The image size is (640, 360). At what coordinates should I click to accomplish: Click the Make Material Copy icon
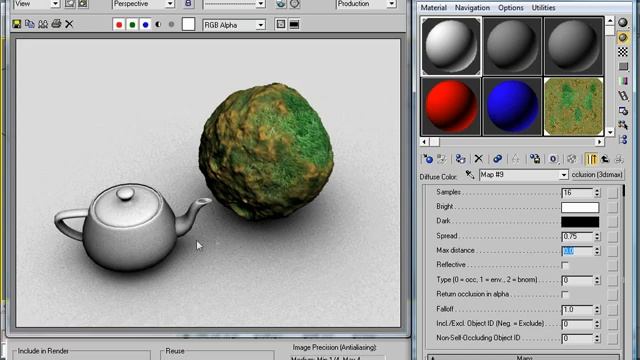[497, 159]
